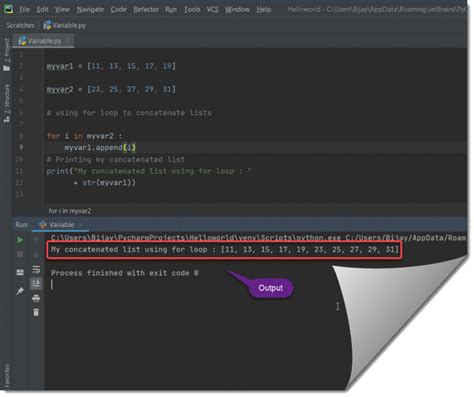
Task: Open the Edit menu
Action: click(42, 9)
